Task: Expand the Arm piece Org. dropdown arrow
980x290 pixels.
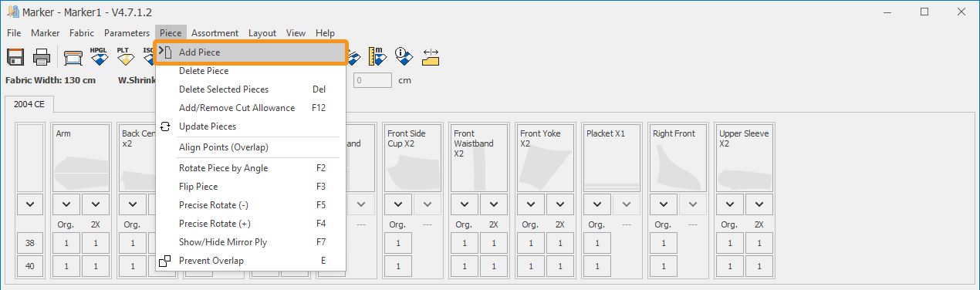Action: (66, 204)
